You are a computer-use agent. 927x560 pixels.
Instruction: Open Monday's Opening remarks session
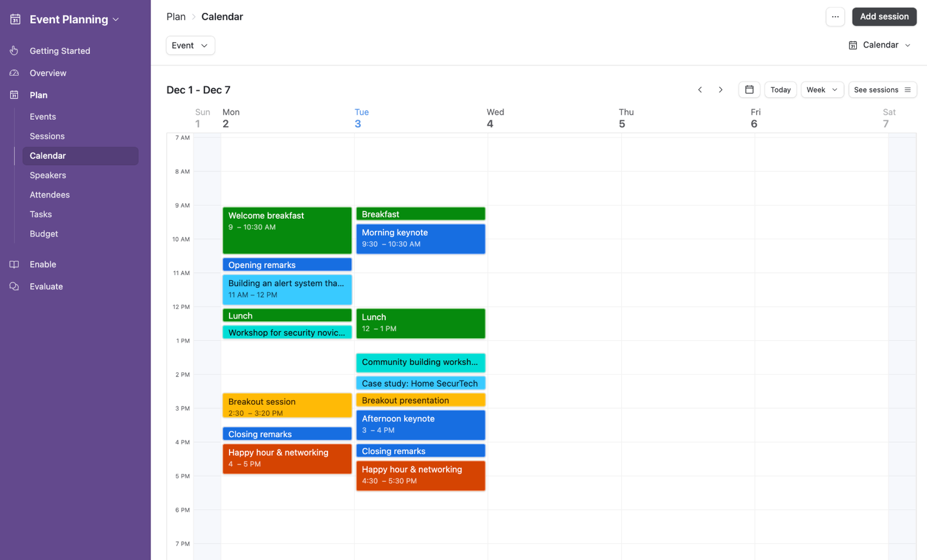click(x=287, y=265)
